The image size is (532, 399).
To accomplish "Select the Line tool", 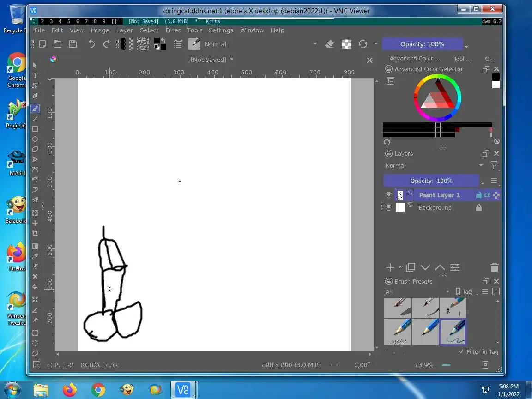I will pos(35,119).
